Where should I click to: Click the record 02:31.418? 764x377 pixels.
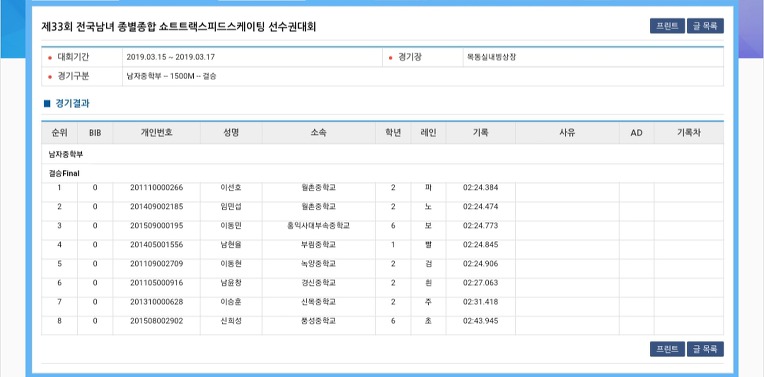click(x=480, y=302)
